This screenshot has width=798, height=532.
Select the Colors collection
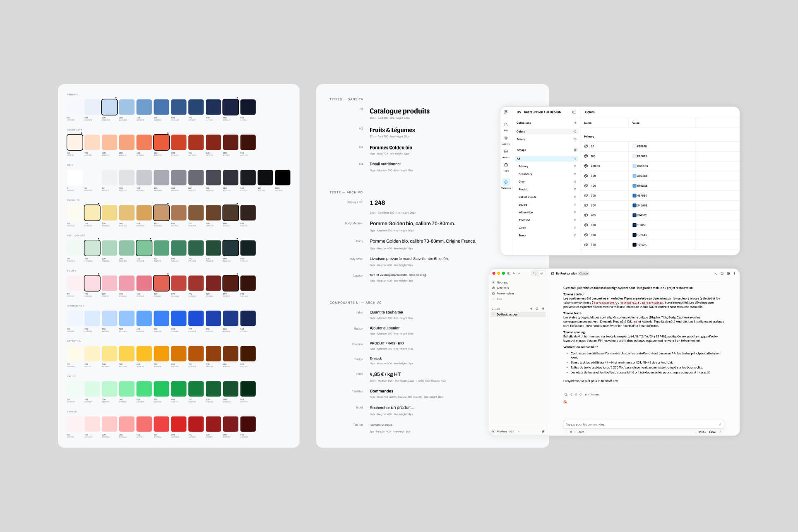[546, 132]
